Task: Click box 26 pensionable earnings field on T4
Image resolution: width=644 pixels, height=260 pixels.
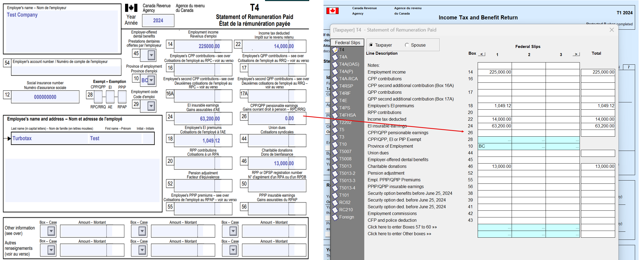Action: point(277,118)
